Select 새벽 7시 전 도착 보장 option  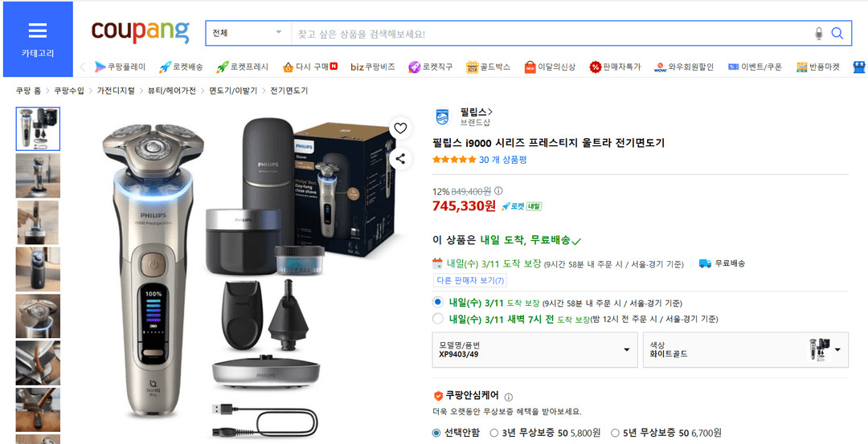pos(438,319)
